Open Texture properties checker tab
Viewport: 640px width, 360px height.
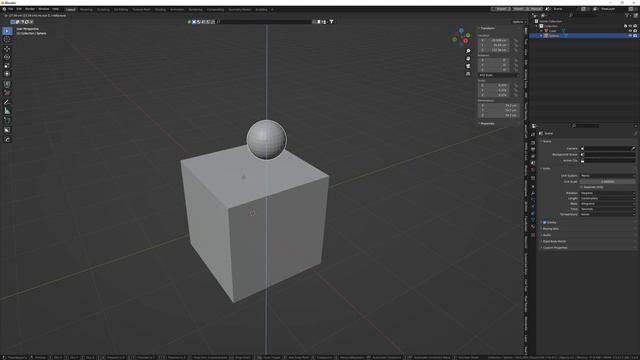[x=533, y=235]
